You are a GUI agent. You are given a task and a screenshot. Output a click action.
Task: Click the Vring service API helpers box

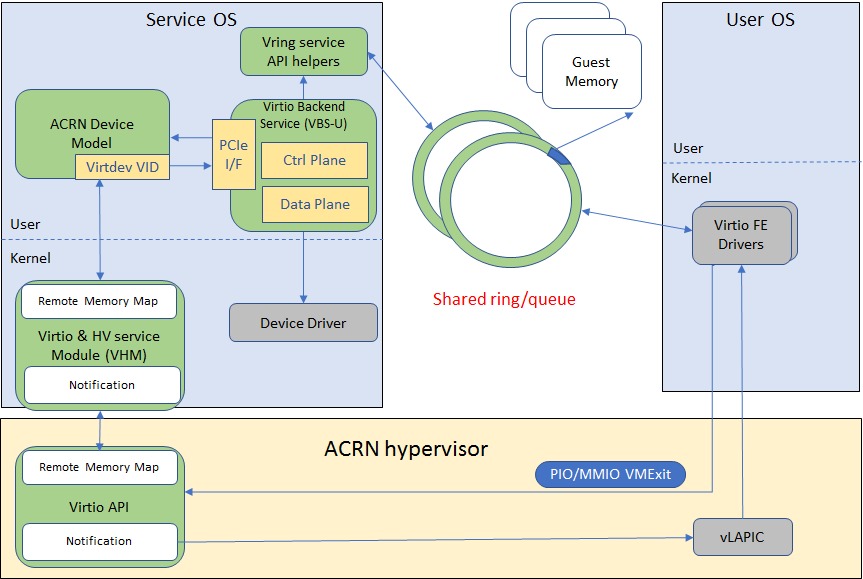coord(303,52)
